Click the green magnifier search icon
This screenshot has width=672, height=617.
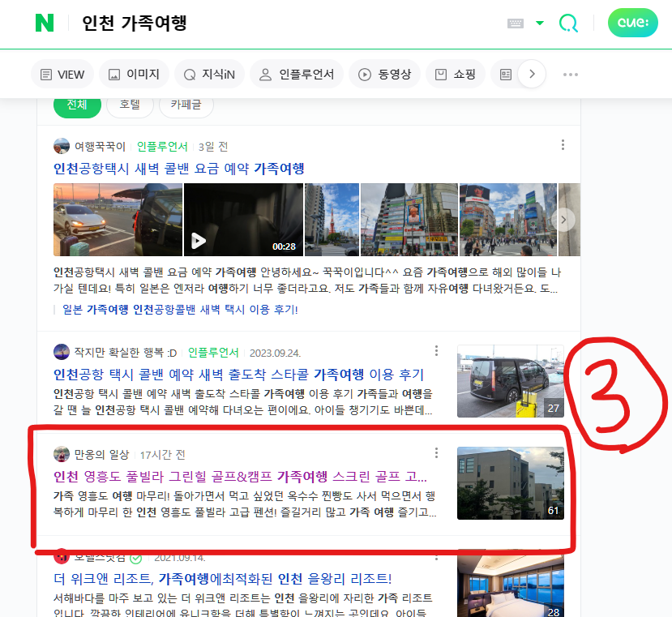(x=569, y=24)
